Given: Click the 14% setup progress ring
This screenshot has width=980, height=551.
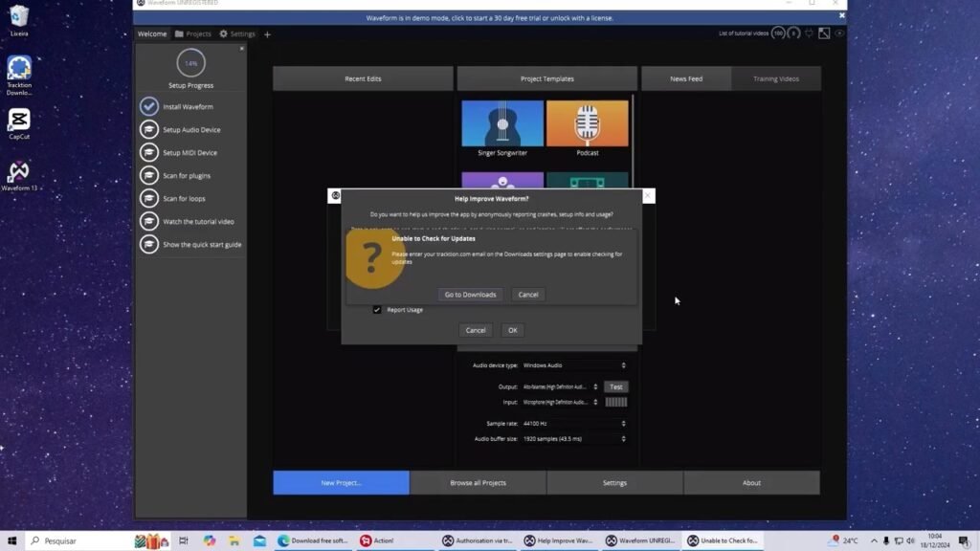Looking at the screenshot, I should point(190,63).
